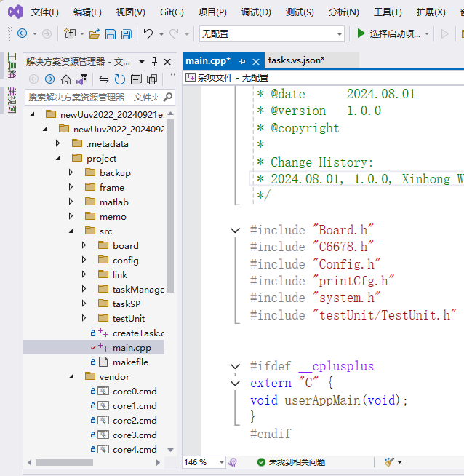Refresh the Solution Explorer tree
Image resolution: width=464 pixels, height=476 pixels.
tap(120, 79)
